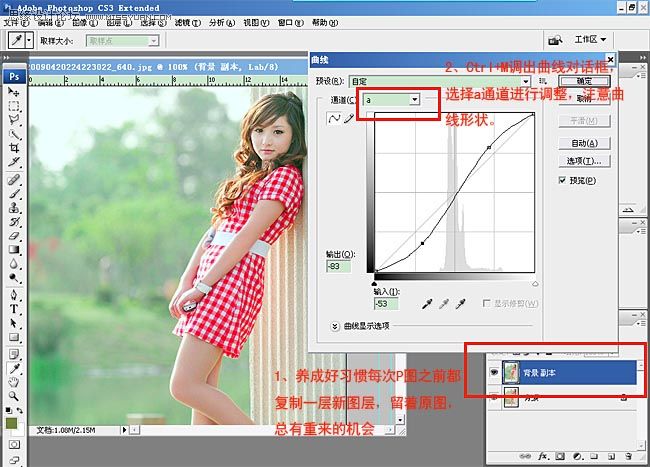The height and width of the screenshot is (467, 650).
Task: Open the 视图 menu
Action: [256, 22]
